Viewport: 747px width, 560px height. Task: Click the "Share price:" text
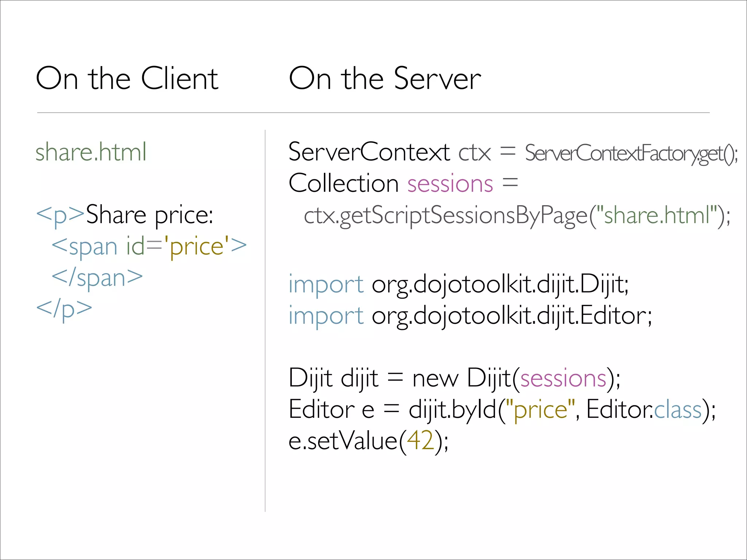coord(150,215)
